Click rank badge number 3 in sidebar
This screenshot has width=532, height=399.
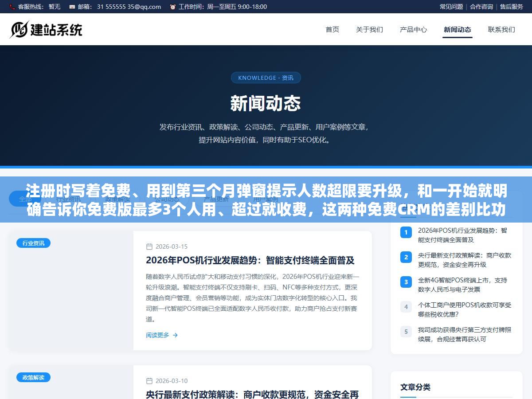click(x=406, y=282)
